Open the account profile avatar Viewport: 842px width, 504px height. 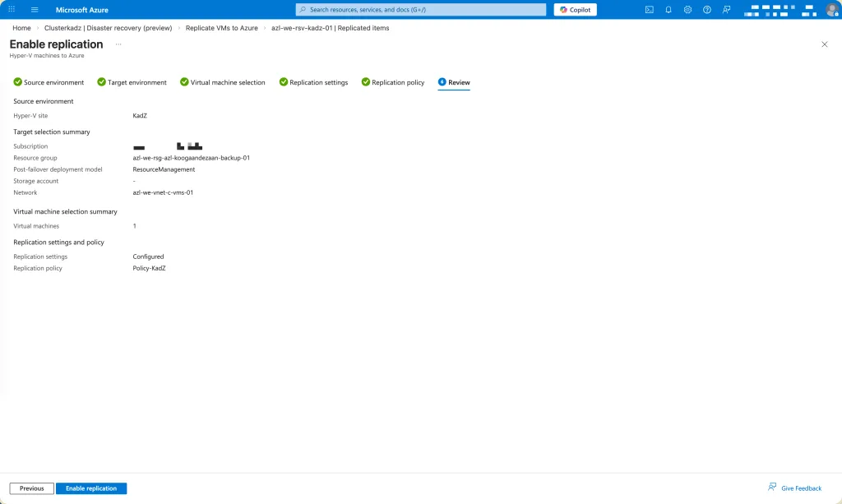(x=831, y=10)
